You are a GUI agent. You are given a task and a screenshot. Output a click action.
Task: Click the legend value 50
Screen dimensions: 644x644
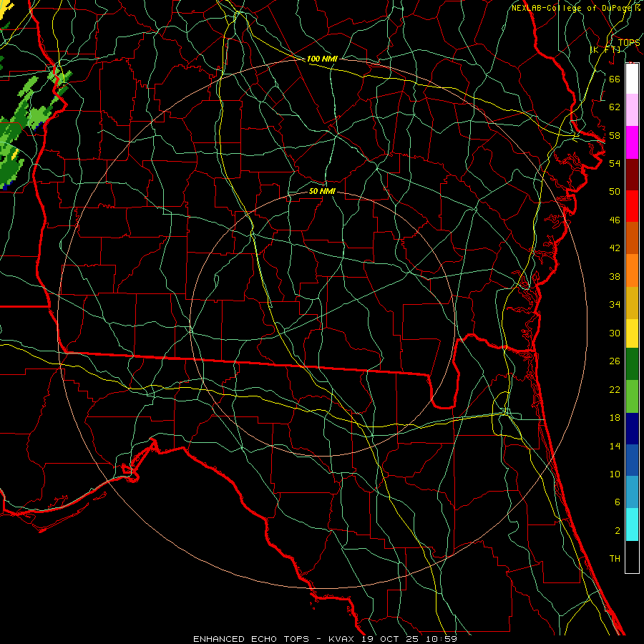(615, 192)
